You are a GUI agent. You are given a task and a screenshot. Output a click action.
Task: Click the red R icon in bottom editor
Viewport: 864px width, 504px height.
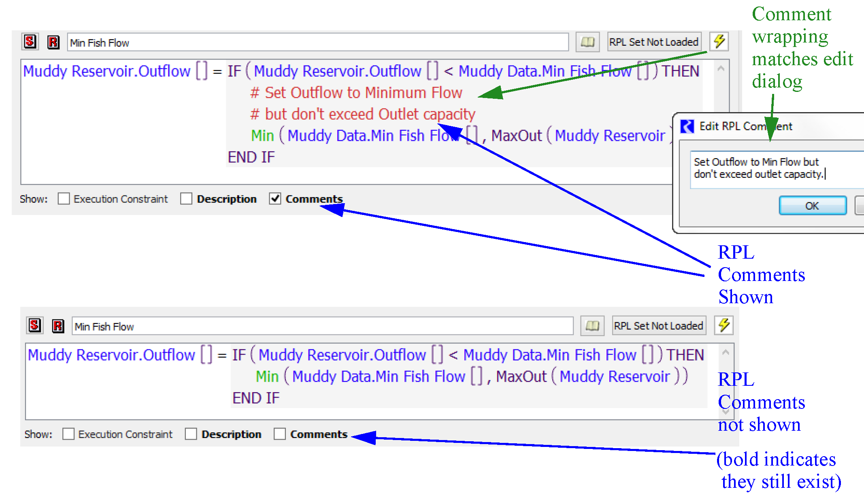click(58, 326)
